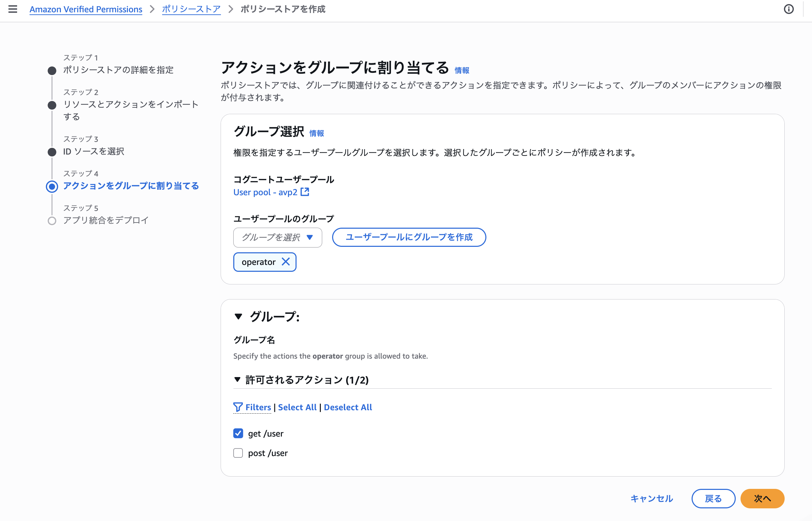Open the Filters funnel icon

click(238, 407)
